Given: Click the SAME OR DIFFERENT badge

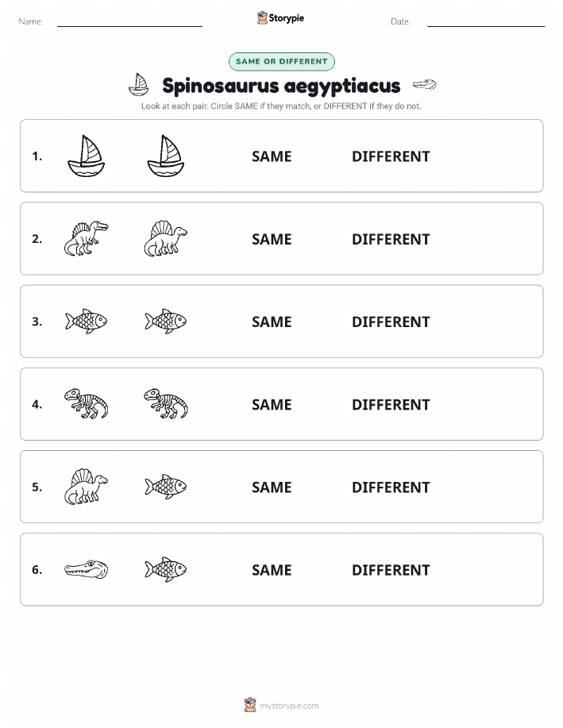Looking at the screenshot, I should 281,61.
